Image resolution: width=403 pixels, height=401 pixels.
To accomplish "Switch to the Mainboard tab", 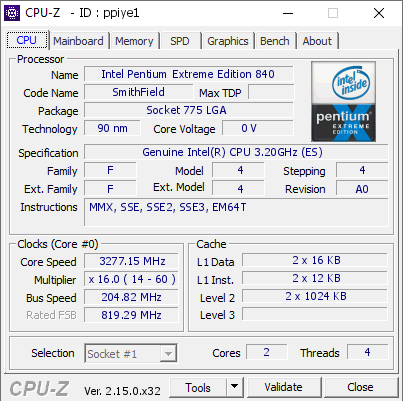I will pyautogui.click(x=78, y=41).
